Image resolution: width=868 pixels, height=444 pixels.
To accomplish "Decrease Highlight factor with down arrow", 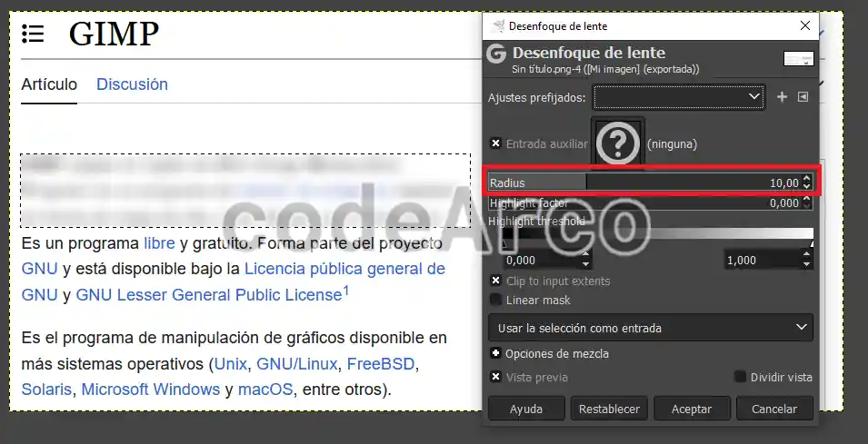I will 807,207.
